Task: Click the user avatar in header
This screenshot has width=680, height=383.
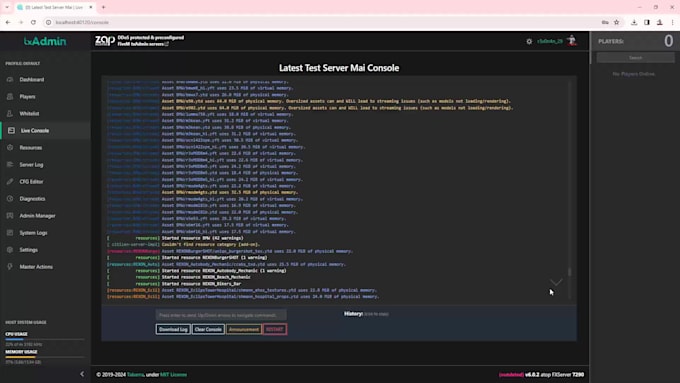Action: [572, 41]
